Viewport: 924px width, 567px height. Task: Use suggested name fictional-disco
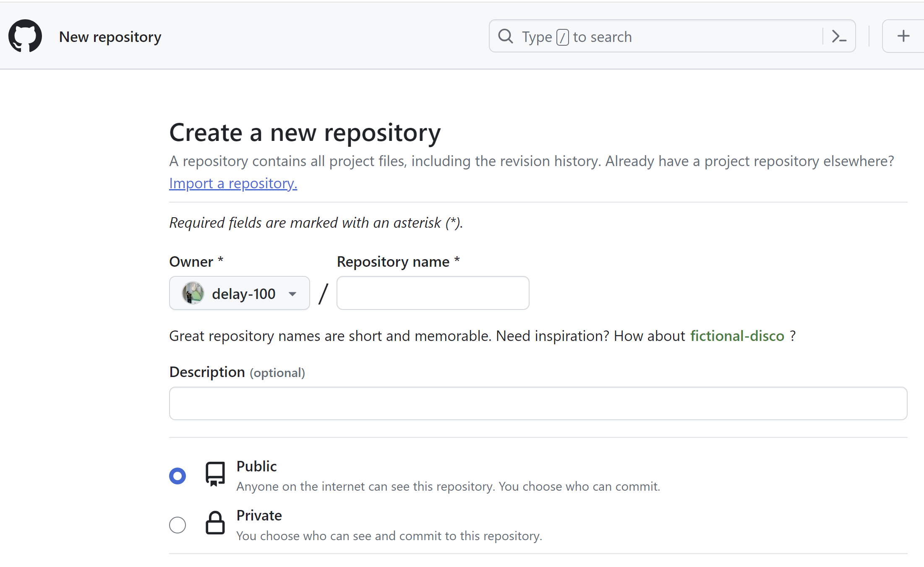(x=737, y=336)
